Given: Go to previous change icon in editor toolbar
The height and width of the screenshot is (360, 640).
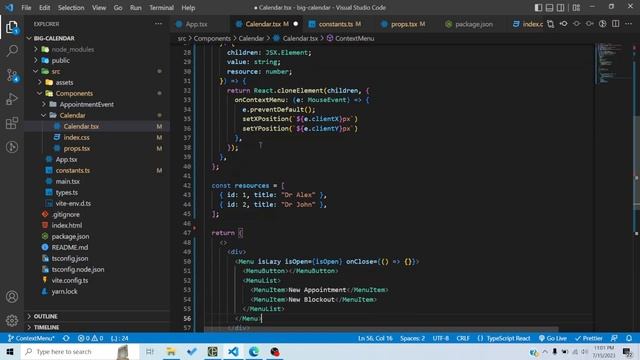Looking at the screenshot, I should [x=563, y=24].
